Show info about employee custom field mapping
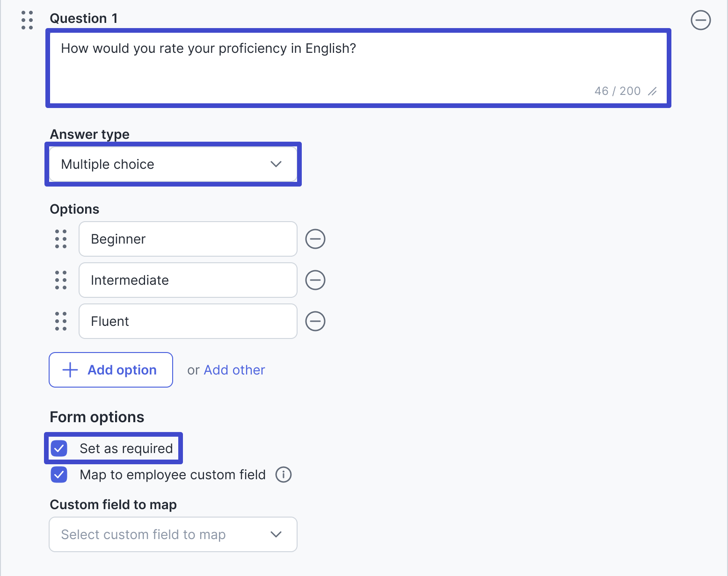The image size is (728, 576). (283, 475)
